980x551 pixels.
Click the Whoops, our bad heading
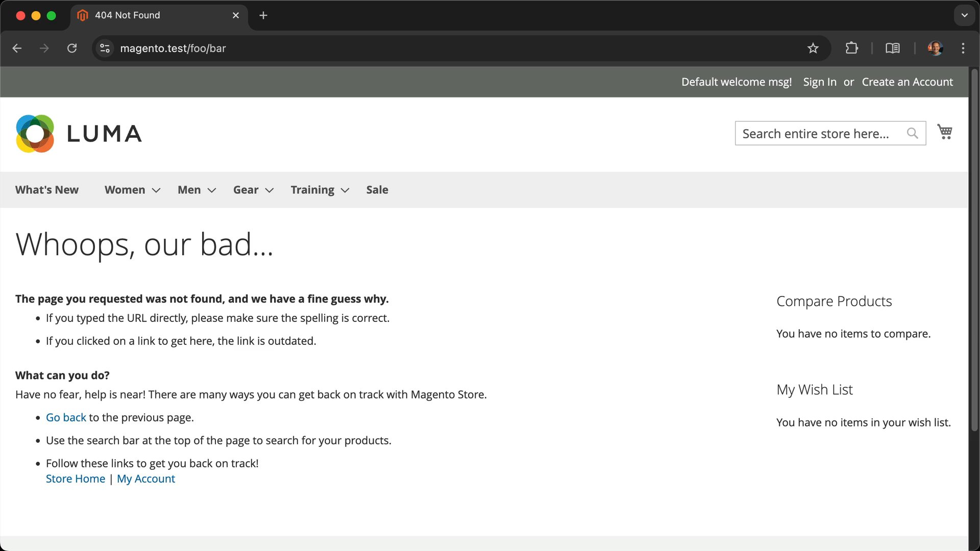(144, 244)
